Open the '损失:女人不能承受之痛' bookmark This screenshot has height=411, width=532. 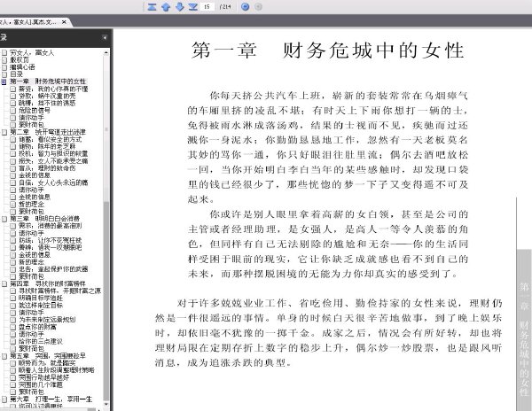(x=53, y=160)
